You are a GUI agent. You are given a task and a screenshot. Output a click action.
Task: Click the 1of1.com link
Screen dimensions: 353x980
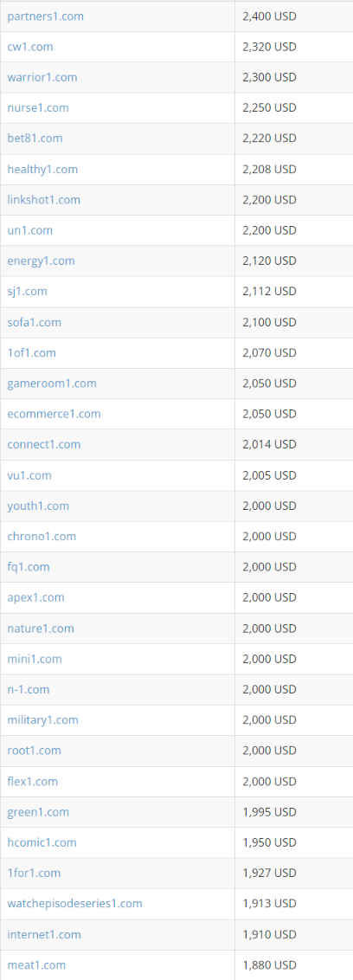click(x=31, y=353)
